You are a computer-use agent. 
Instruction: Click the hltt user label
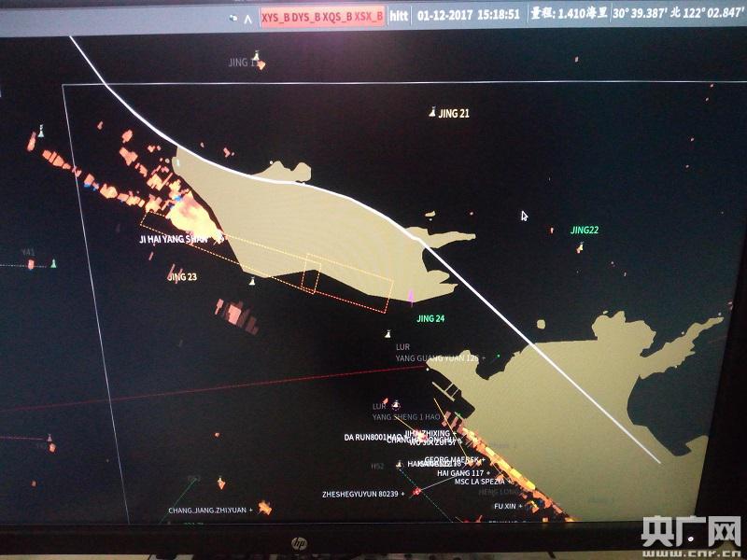[399, 16]
